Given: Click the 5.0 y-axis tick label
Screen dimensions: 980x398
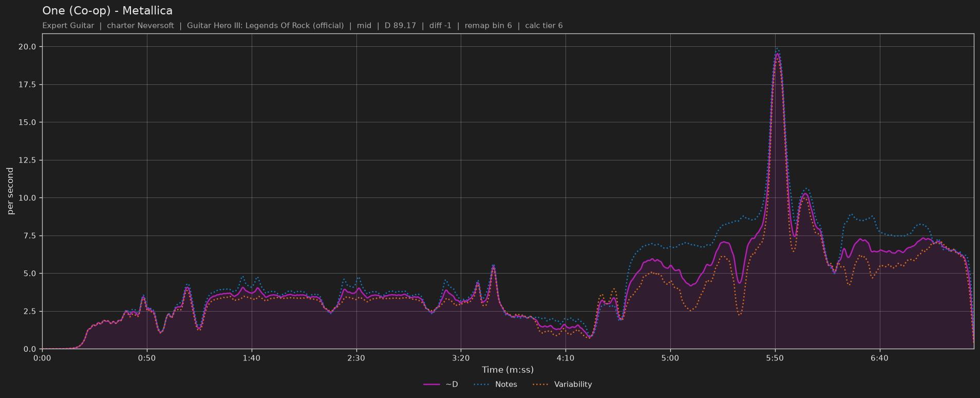Looking at the screenshot, I should click(30, 274).
